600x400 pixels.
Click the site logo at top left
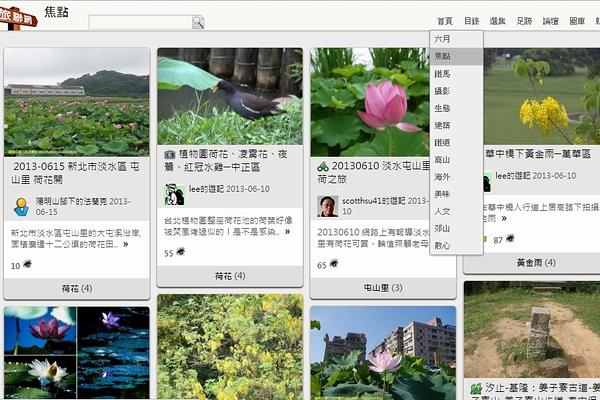coord(20,16)
